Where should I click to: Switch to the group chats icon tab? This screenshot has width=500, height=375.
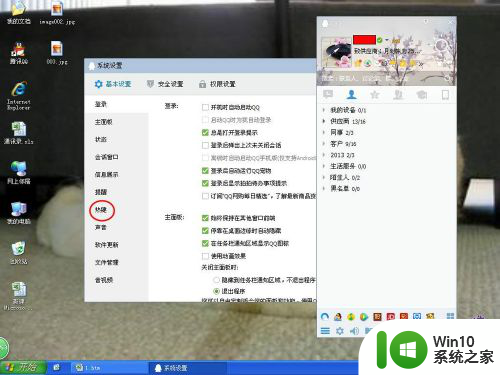coord(398,95)
